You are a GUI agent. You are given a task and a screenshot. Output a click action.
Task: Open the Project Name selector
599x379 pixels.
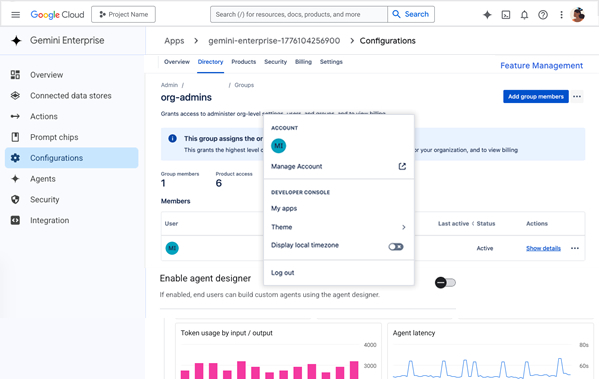(123, 15)
